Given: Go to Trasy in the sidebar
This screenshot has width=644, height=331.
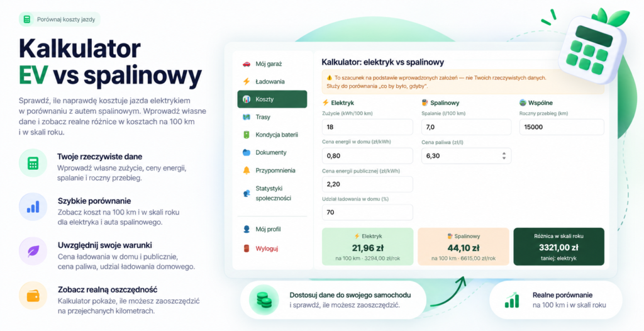Looking at the screenshot, I should point(272,117).
